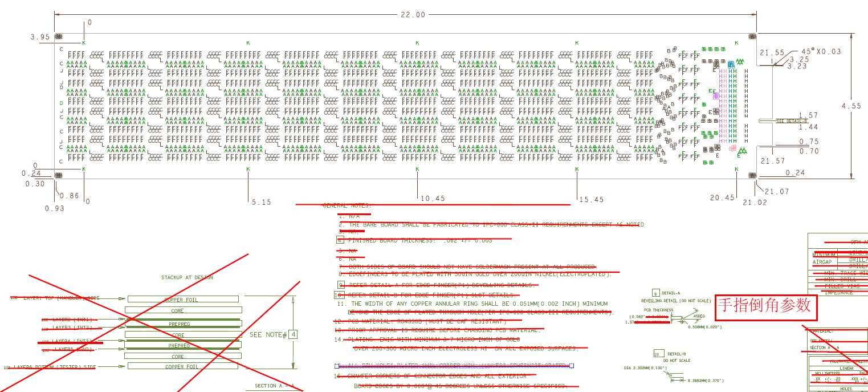Click the DETAIL-A heading
This screenshot has height=392, width=868.
tap(671, 293)
